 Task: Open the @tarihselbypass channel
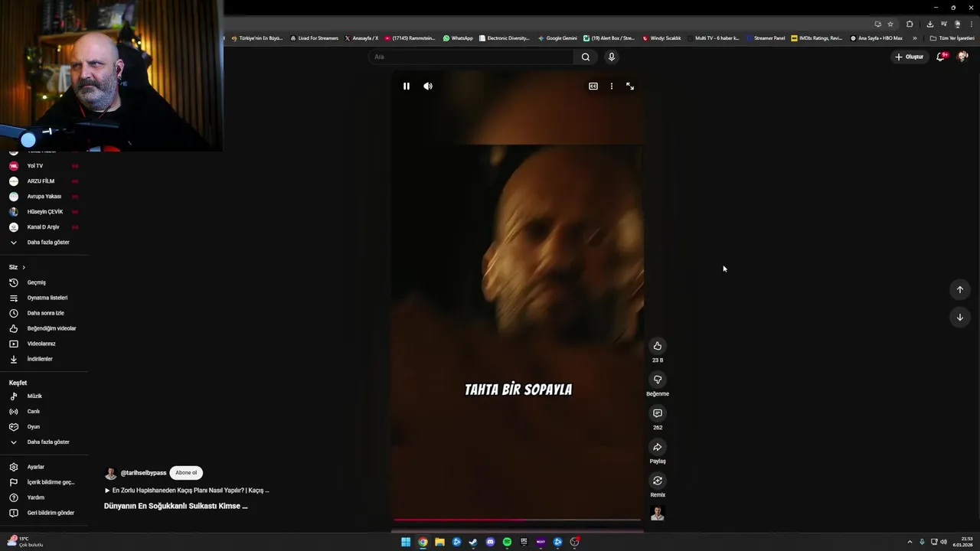point(143,473)
